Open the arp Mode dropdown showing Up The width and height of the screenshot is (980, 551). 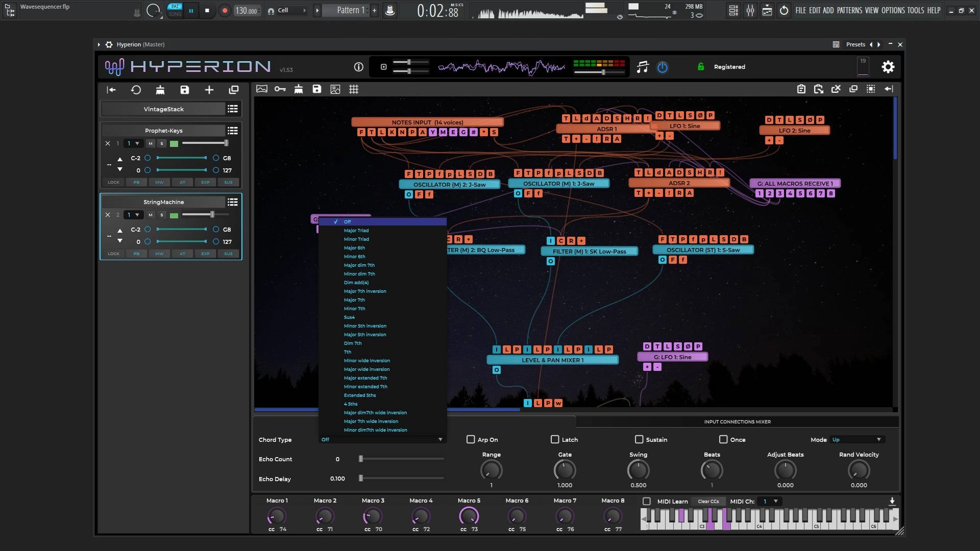tap(858, 440)
